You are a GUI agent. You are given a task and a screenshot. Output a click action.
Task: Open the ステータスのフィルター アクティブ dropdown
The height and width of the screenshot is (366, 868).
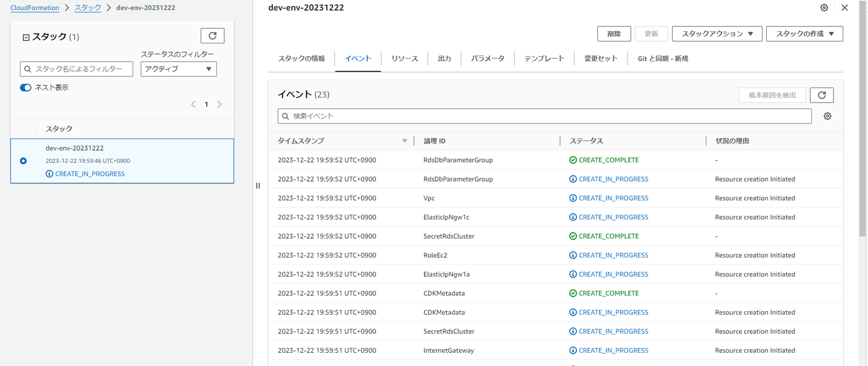coord(178,69)
